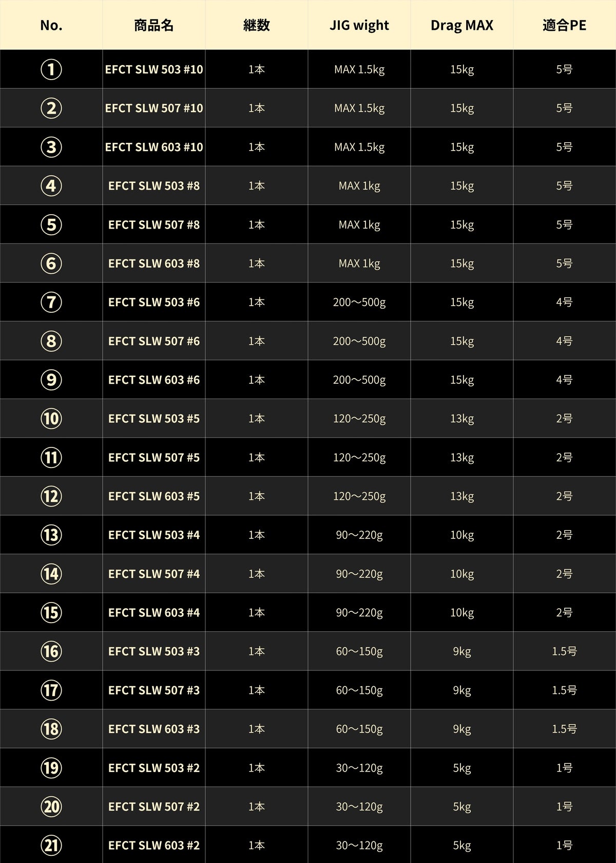
Task: Click the circled number 10 icon
Action: [x=51, y=418]
